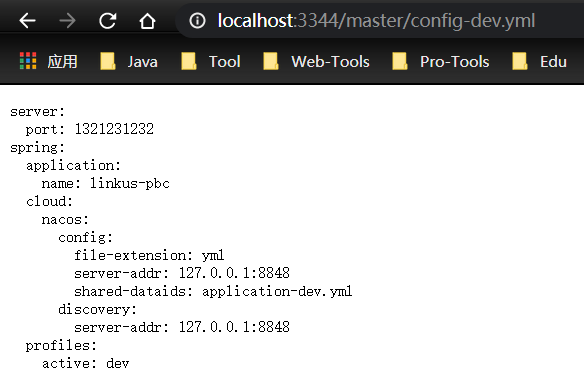Click 'shared-dataids: application-dev.yml' line
The width and height of the screenshot is (584, 382).
point(213,291)
